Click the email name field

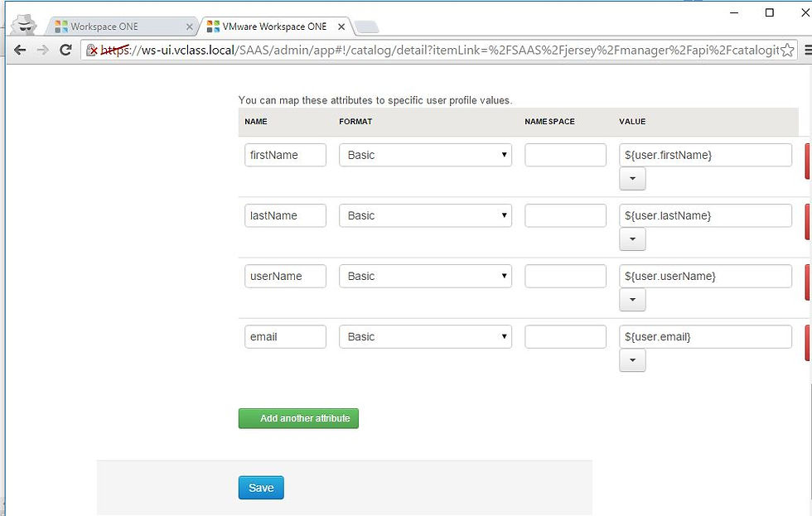point(285,336)
